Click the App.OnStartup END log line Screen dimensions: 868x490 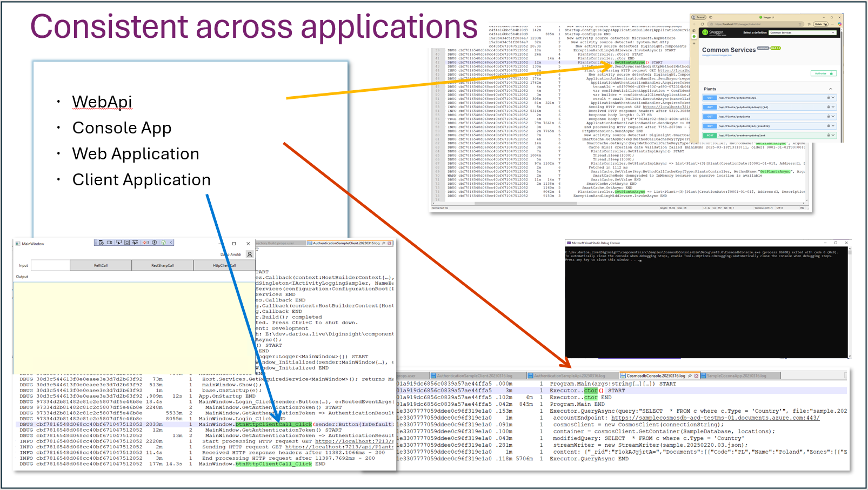[227, 396]
